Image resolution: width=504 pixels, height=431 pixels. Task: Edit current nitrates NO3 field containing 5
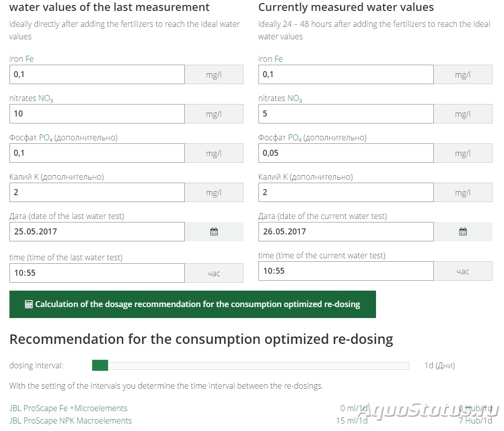pos(346,113)
